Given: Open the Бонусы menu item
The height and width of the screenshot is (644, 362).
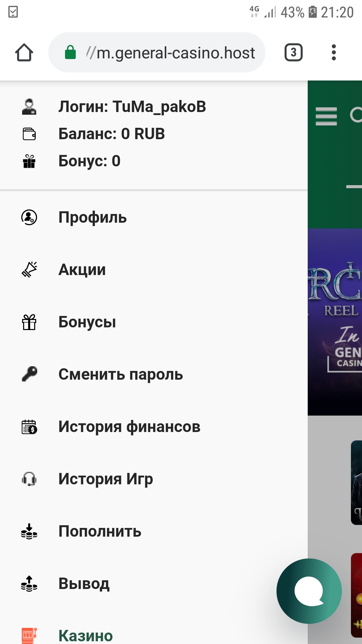Looking at the screenshot, I should point(154,322).
